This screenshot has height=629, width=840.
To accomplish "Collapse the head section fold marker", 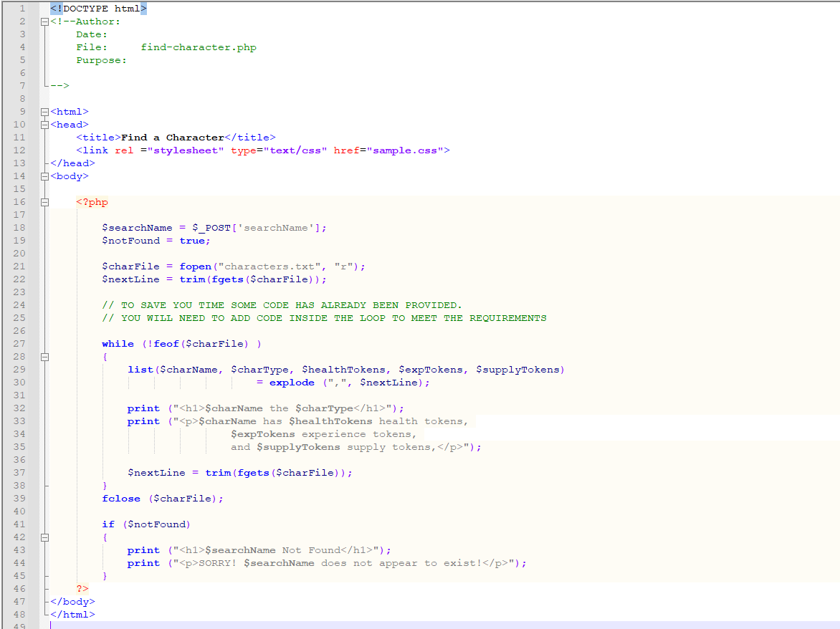I will coord(44,124).
